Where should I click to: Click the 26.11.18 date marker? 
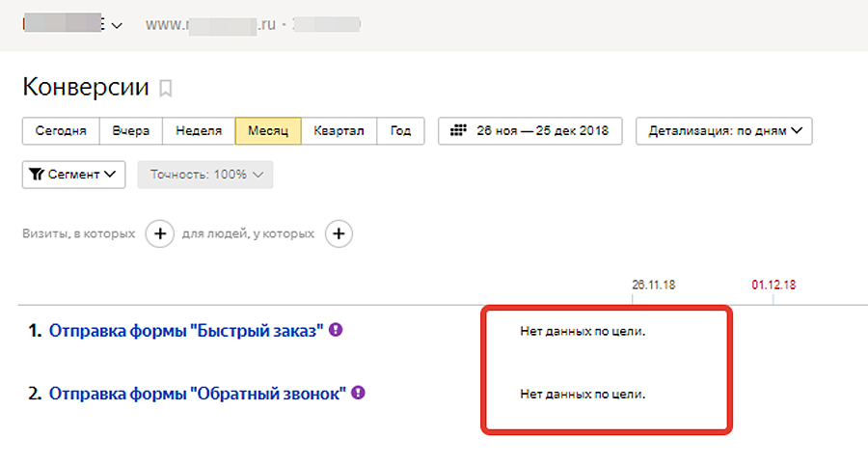[x=653, y=286]
